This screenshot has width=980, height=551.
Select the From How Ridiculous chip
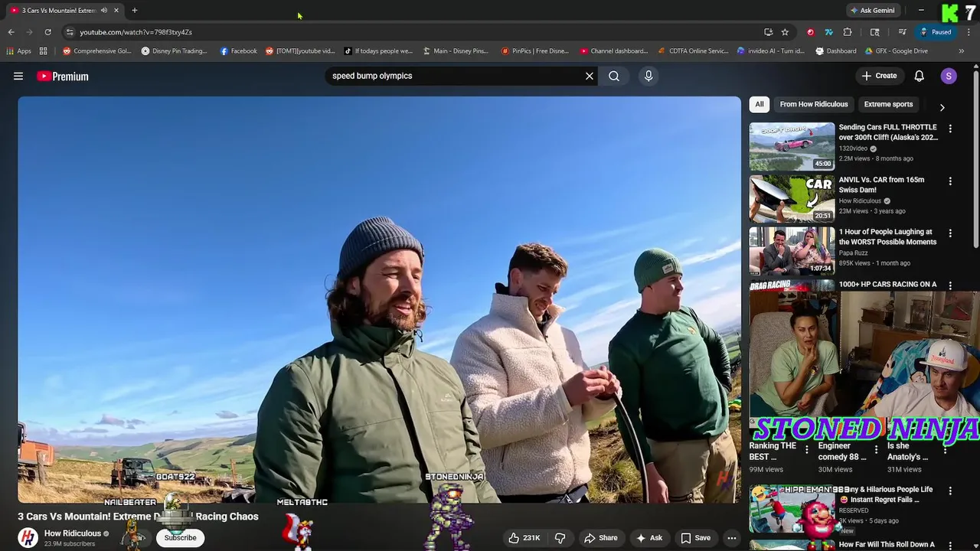[814, 104]
